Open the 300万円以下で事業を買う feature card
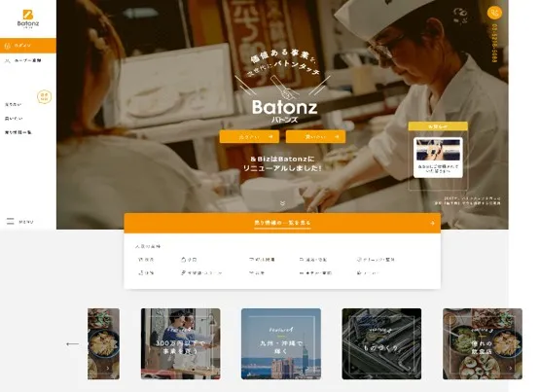540x392 pixels. point(180,343)
